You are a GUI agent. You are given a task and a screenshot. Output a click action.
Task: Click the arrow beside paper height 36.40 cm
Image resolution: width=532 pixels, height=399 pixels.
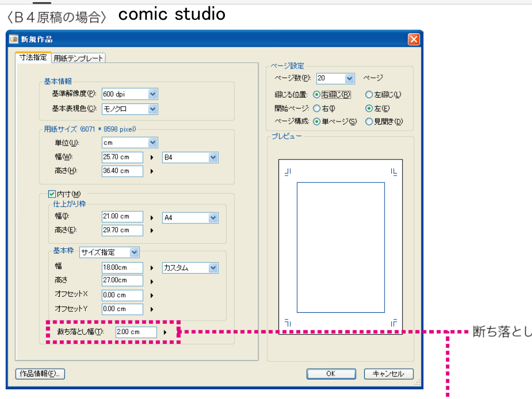[152, 171]
